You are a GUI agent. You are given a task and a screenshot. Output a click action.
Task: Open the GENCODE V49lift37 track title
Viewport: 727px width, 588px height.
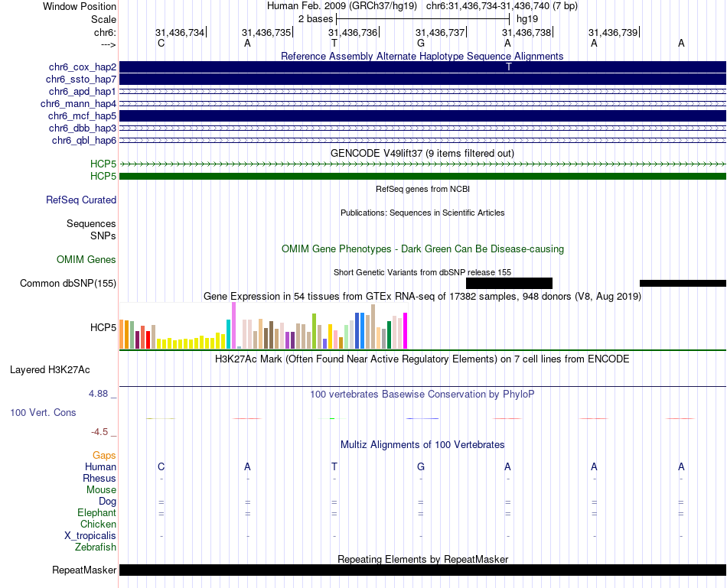pos(422,154)
